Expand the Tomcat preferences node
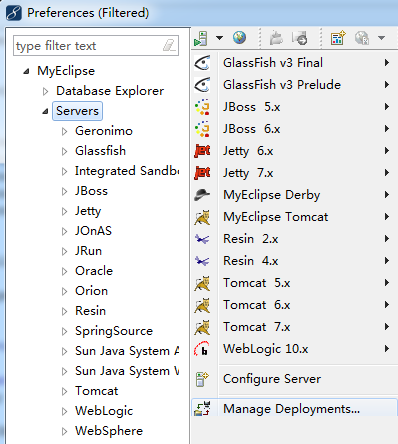 pos(64,391)
